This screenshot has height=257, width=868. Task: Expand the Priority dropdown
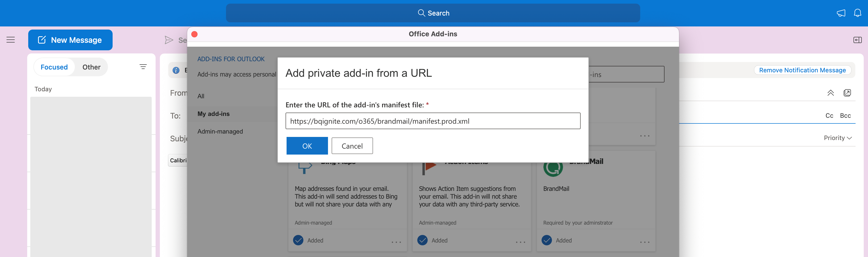click(838, 138)
